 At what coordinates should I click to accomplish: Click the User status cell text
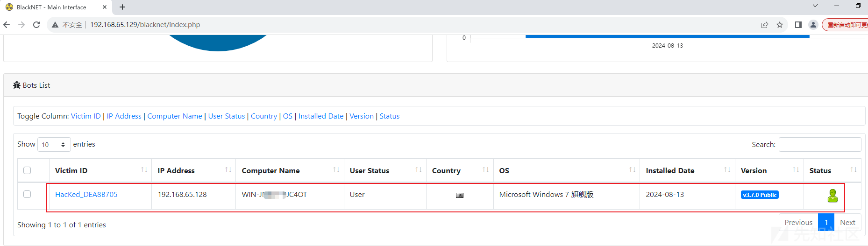(357, 194)
